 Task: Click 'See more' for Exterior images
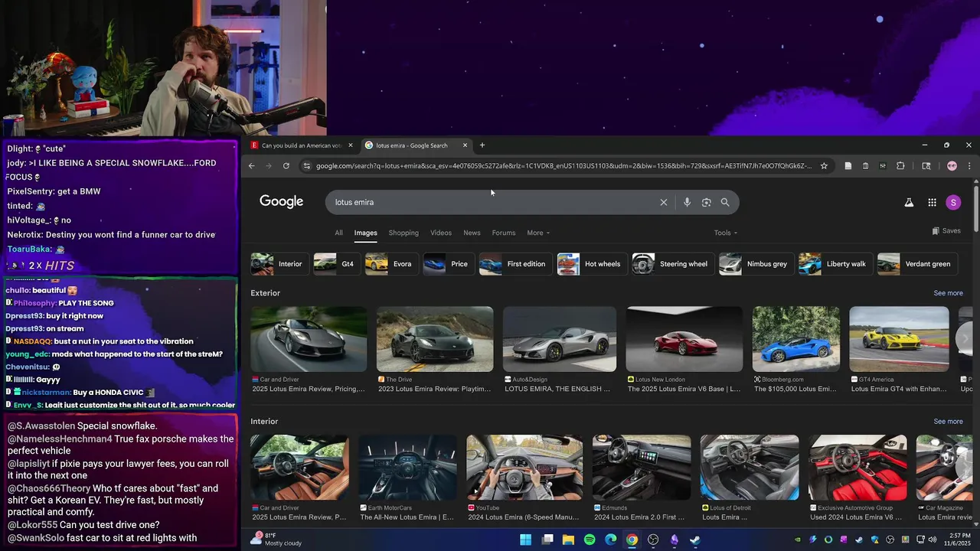[x=948, y=293]
